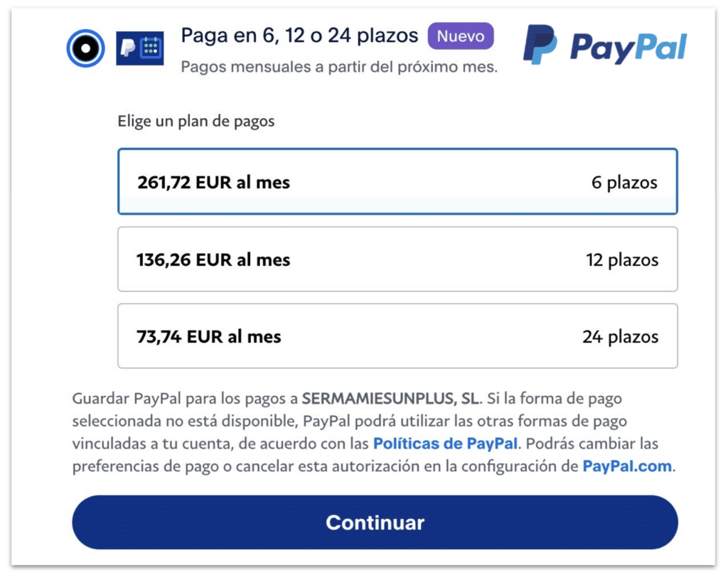Click the "24 plazos" label
Viewport: 728px width, 580px height.
[620, 337]
